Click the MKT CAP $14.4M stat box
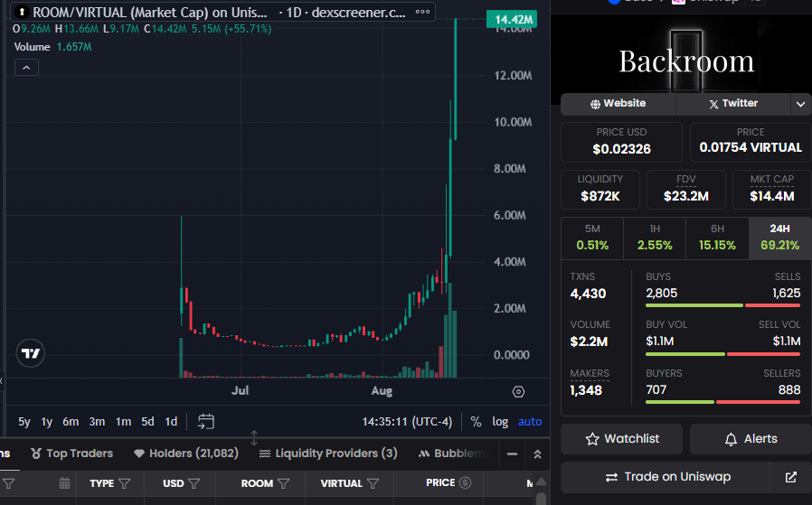The width and height of the screenshot is (812, 505). point(771,190)
